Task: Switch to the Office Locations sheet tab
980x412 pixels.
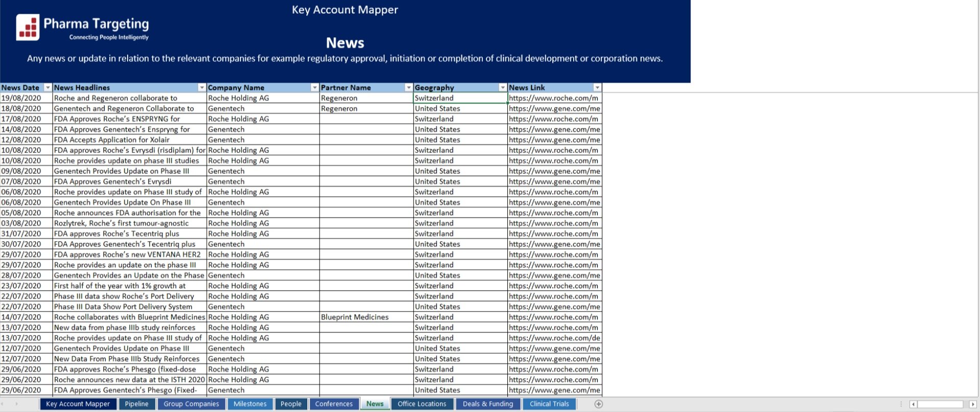Action: (x=422, y=404)
